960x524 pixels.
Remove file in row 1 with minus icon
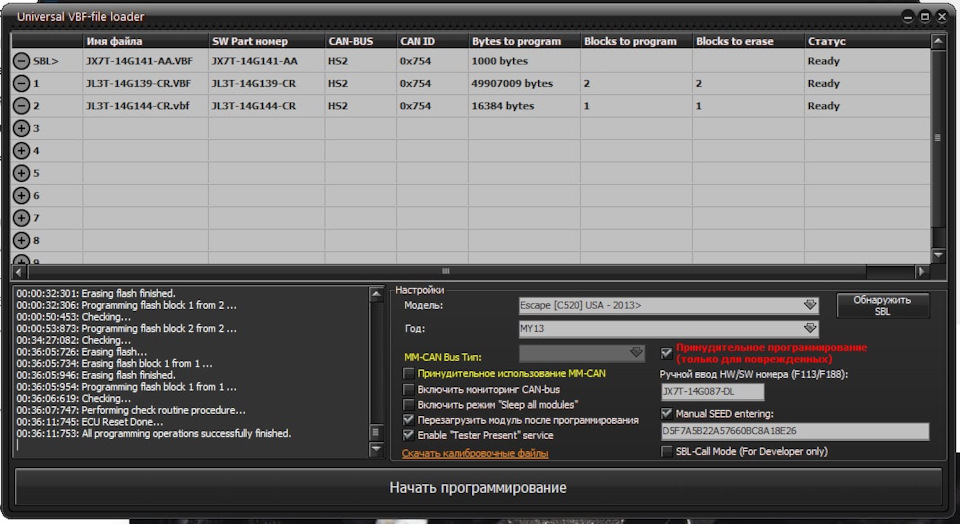(21, 83)
